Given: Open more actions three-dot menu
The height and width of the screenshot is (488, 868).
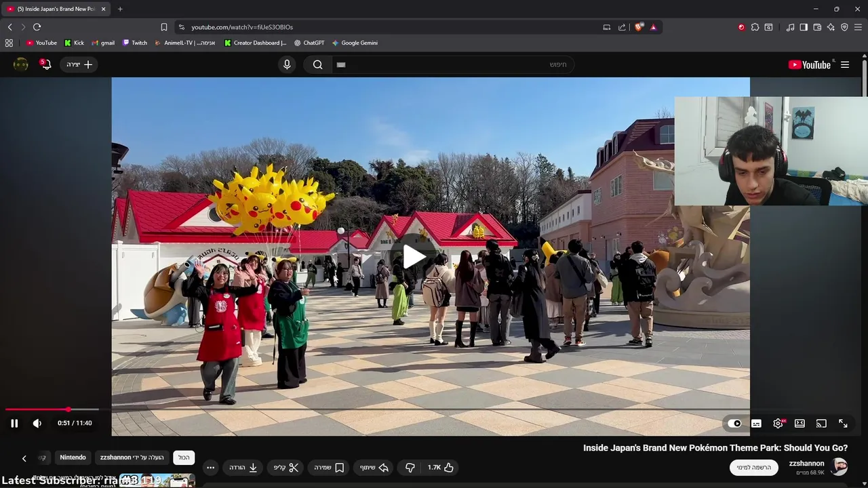Looking at the screenshot, I should coord(210,467).
